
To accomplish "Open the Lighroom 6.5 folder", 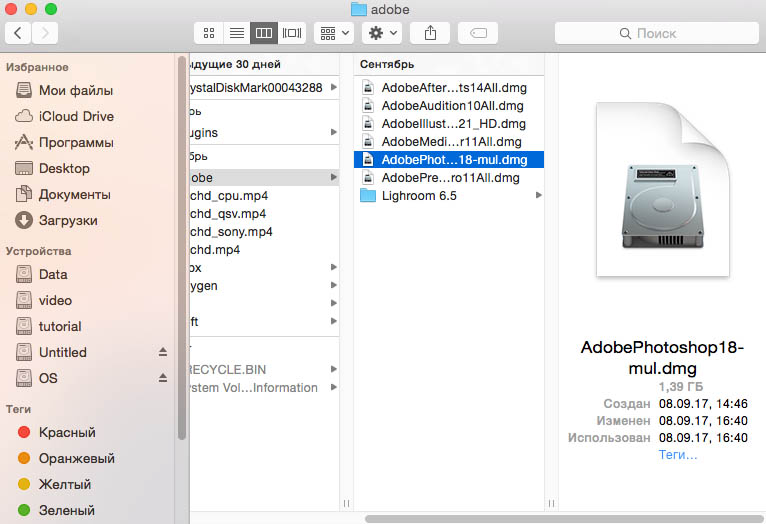I will pyautogui.click(x=448, y=196).
